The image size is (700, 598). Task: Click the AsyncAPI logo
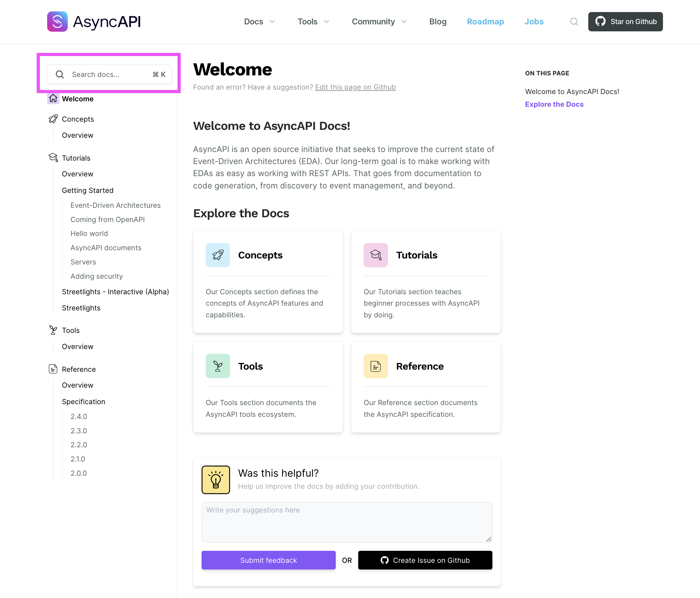pyautogui.click(x=94, y=21)
